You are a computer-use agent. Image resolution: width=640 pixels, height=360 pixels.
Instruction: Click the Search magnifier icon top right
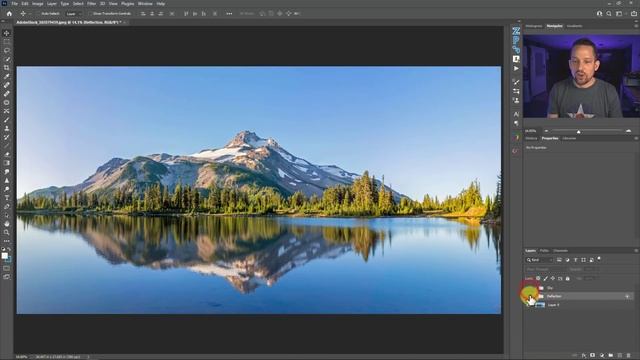(x=609, y=13)
